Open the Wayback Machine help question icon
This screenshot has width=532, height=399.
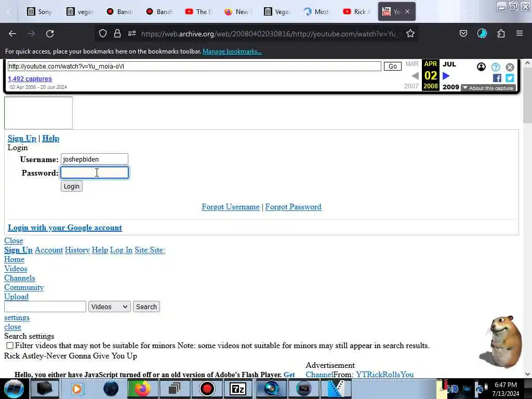pos(496,67)
